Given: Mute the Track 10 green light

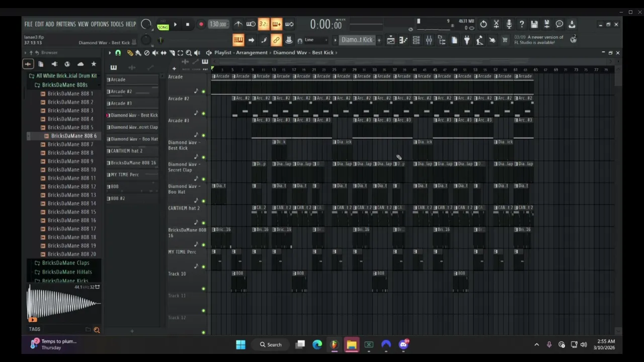Looking at the screenshot, I should tap(203, 289).
